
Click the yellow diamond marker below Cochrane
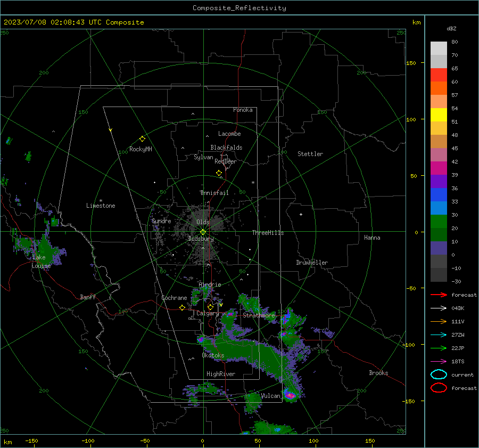coord(182,307)
